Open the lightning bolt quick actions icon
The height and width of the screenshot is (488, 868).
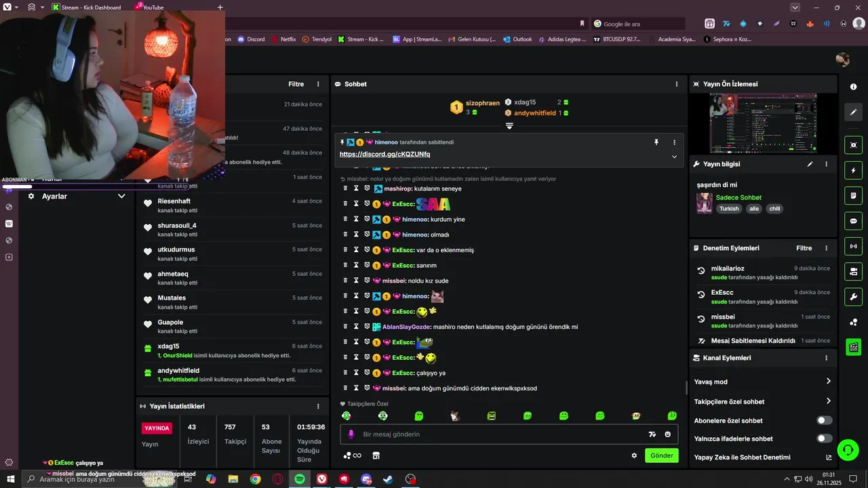click(x=853, y=170)
